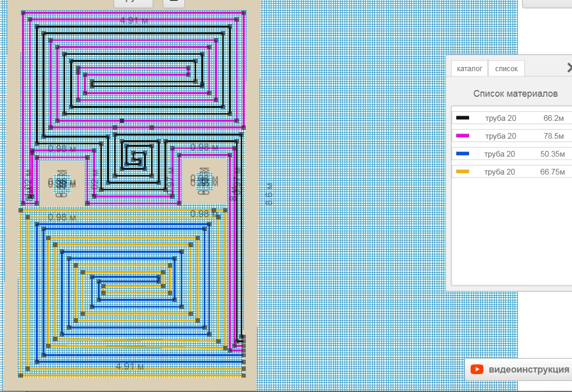Select the 78.5м pipe list entry

[x=512, y=136]
